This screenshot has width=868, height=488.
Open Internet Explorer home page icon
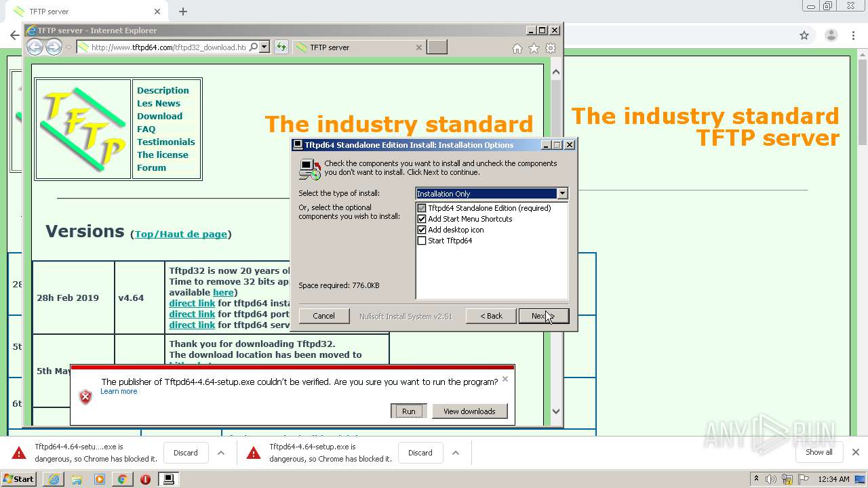pyautogui.click(x=517, y=48)
